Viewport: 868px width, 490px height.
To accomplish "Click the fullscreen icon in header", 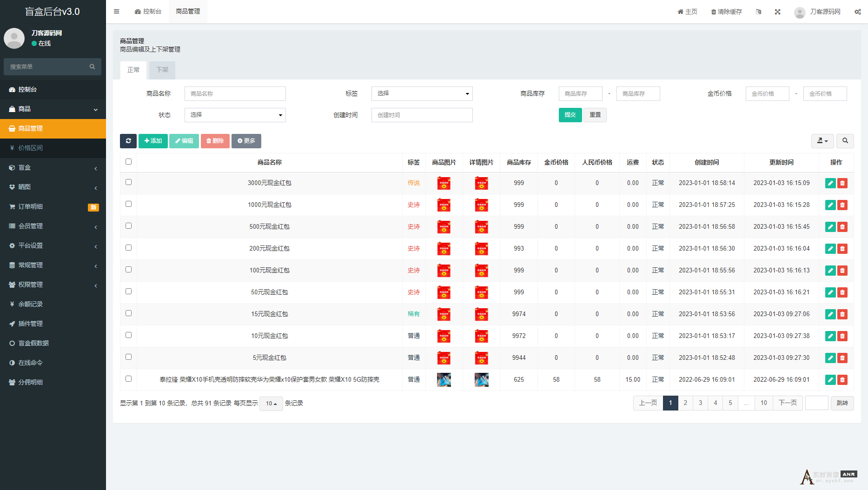I will (777, 12).
